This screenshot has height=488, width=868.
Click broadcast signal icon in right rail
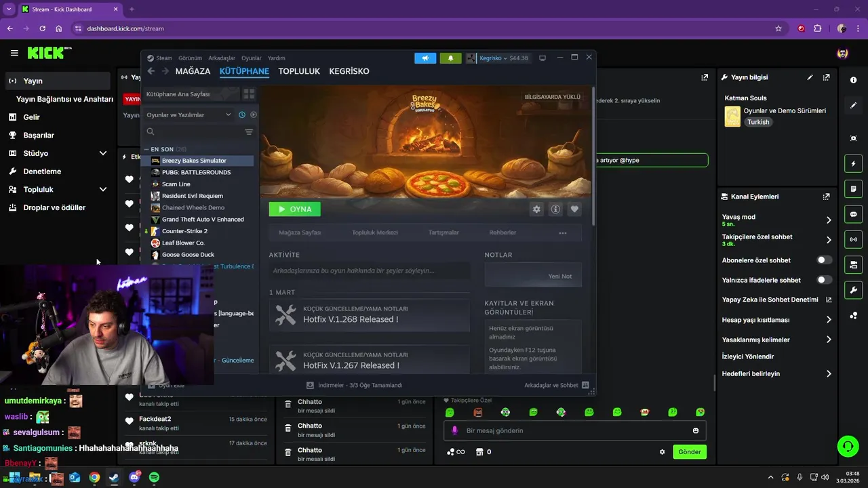pyautogui.click(x=853, y=239)
